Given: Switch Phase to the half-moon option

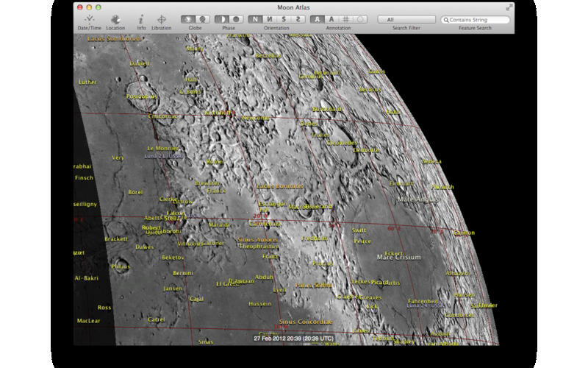Looking at the screenshot, I should [x=222, y=19].
